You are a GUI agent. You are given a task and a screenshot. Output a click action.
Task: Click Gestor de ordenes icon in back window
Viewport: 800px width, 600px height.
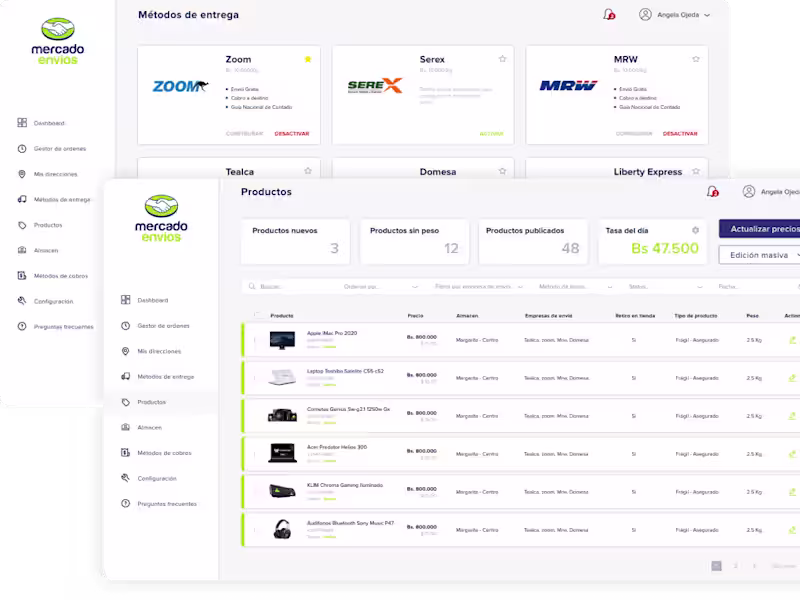tap(22, 148)
